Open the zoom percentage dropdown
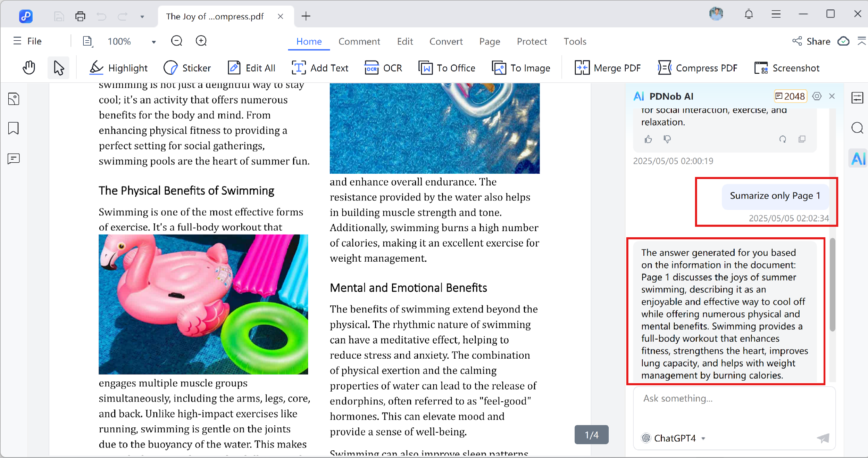This screenshot has height=458, width=868. pos(153,41)
